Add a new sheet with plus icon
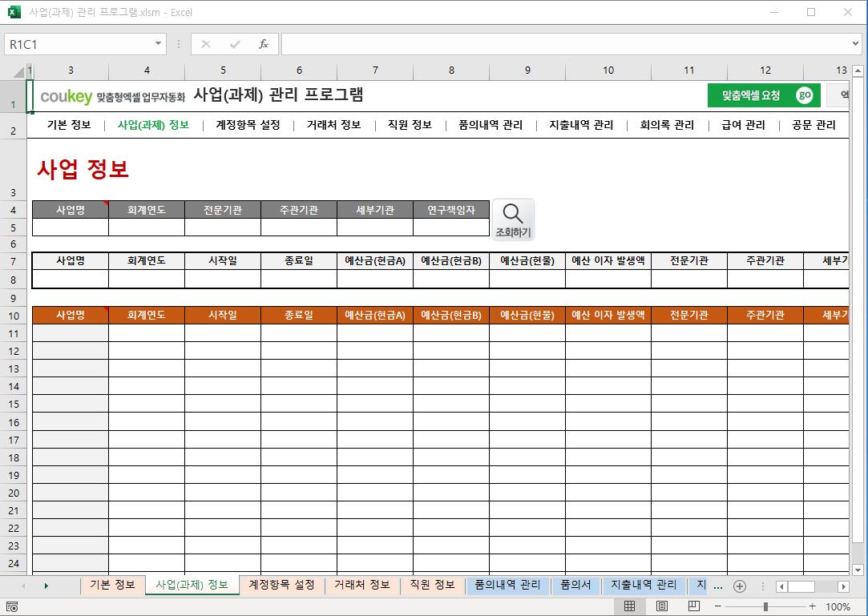 740,586
